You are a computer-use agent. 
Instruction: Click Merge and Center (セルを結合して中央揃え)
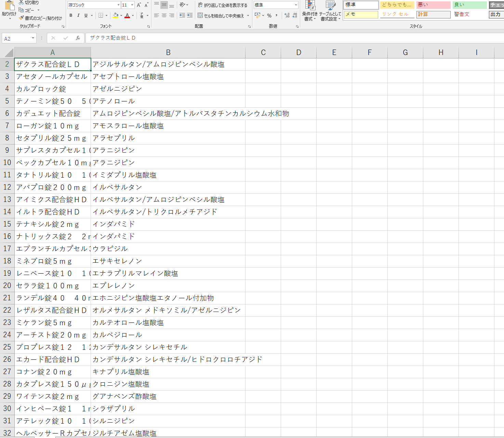coord(221,16)
